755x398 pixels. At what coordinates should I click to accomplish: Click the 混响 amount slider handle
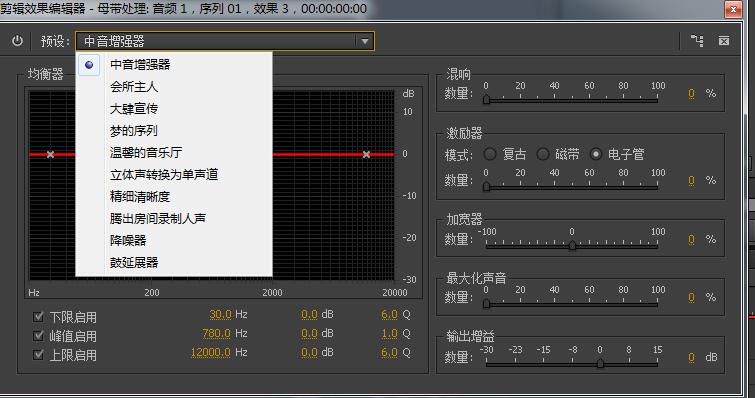click(486, 99)
